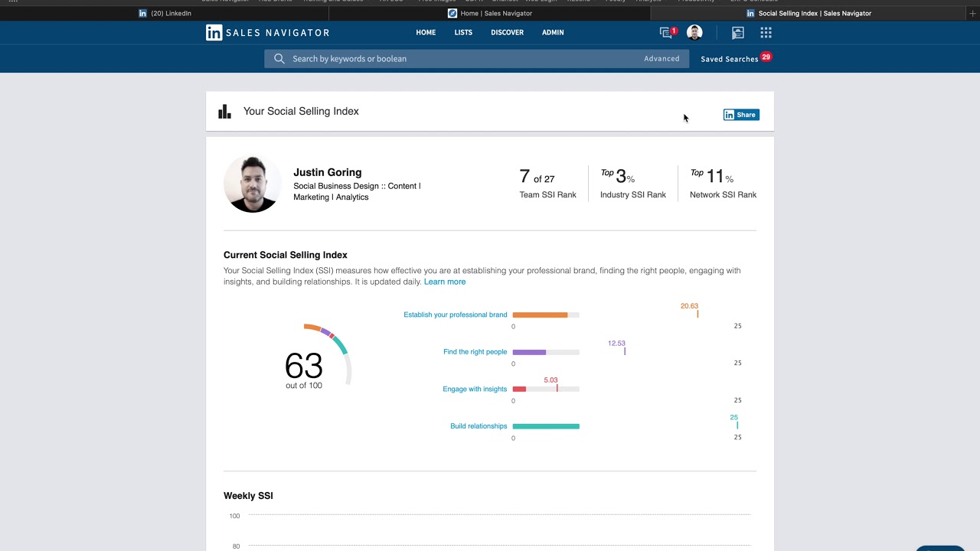Click Engage with insights label

475,389
